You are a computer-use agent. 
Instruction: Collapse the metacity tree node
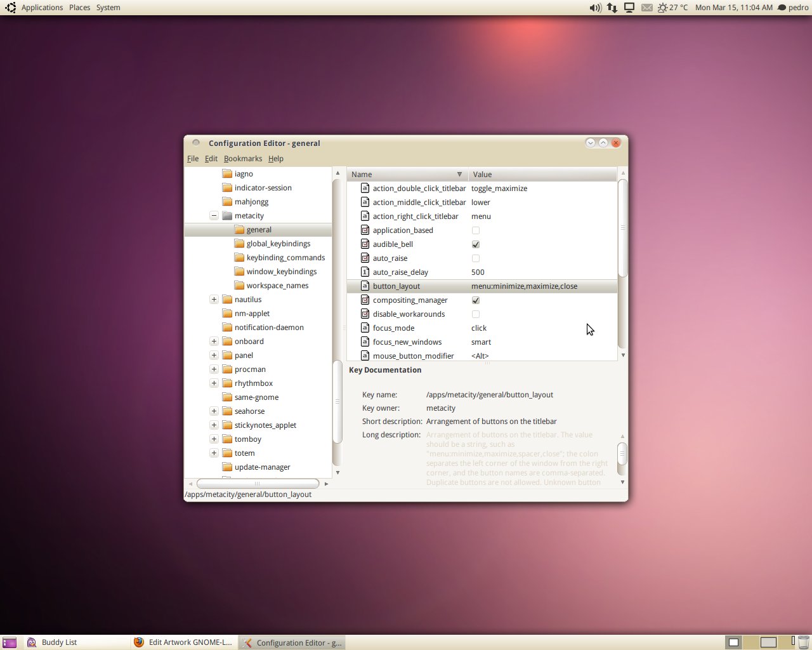click(x=214, y=216)
